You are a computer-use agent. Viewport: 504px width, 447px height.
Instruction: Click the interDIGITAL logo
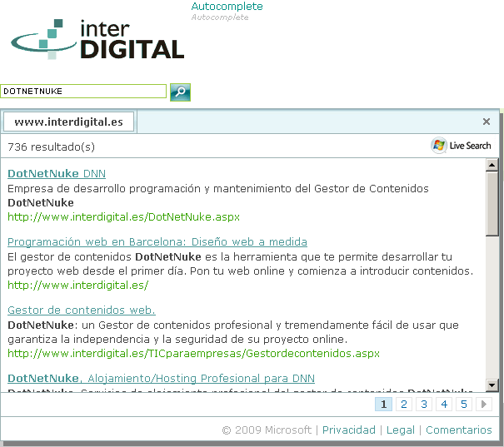[x=97, y=39]
